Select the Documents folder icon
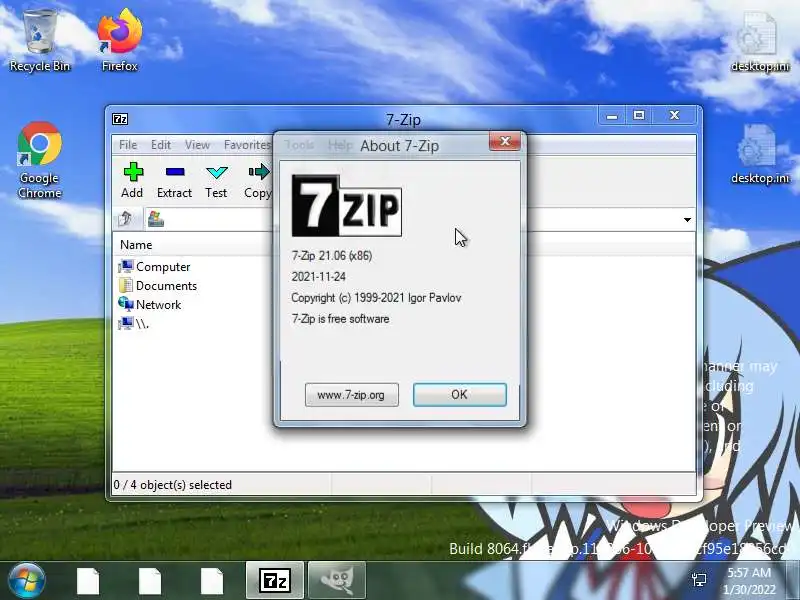 click(x=126, y=285)
